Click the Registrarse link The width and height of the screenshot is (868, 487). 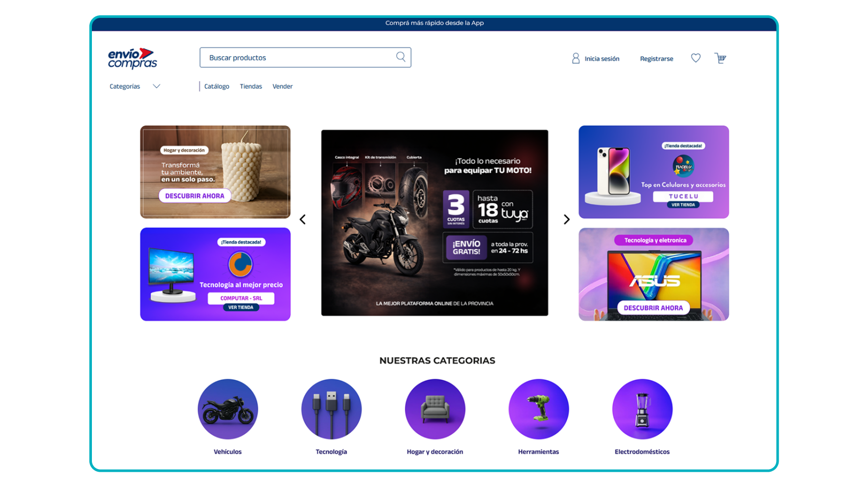click(x=657, y=59)
